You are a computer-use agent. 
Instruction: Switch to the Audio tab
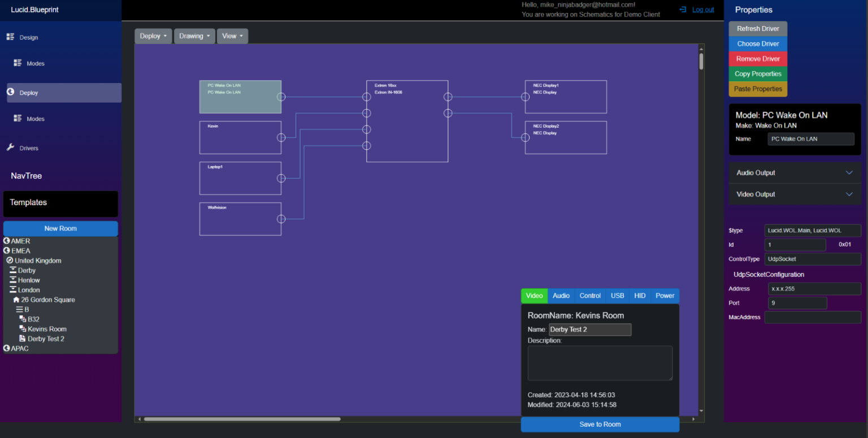pyautogui.click(x=561, y=296)
